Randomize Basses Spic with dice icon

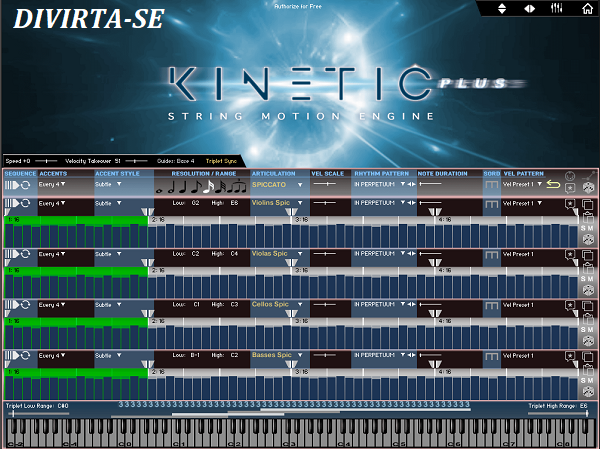588,392
